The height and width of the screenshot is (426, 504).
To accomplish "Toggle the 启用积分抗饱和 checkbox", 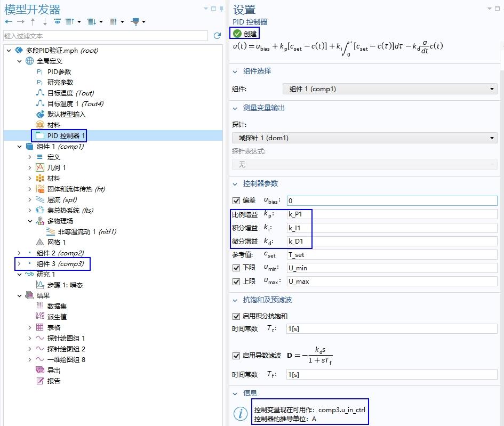I will pos(235,316).
